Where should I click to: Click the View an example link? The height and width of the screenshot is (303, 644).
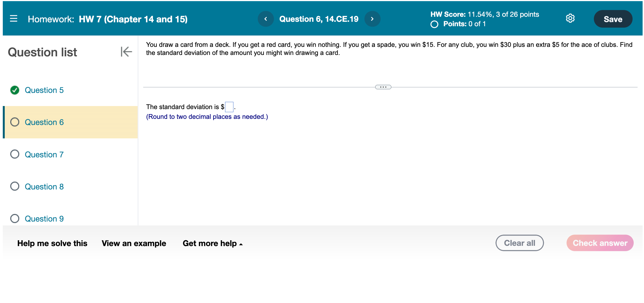[x=134, y=243]
